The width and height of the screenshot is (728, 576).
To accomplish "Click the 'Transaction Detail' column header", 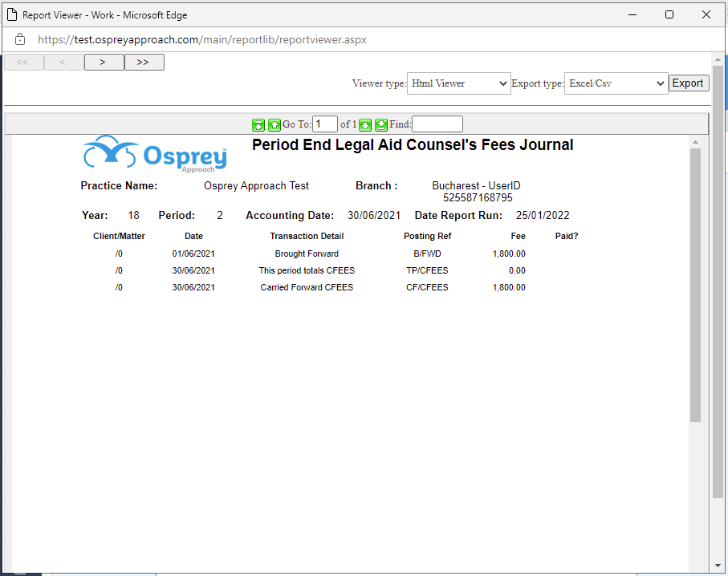I will pos(307,236).
